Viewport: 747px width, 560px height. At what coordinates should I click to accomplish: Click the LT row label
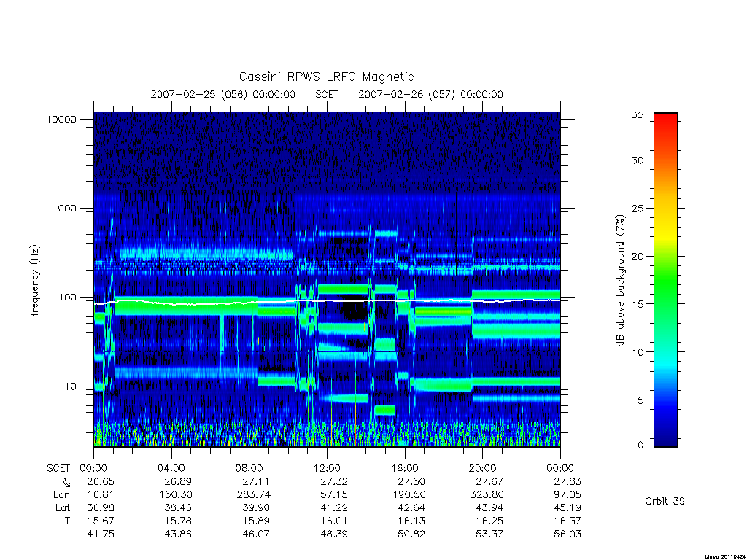[65, 521]
